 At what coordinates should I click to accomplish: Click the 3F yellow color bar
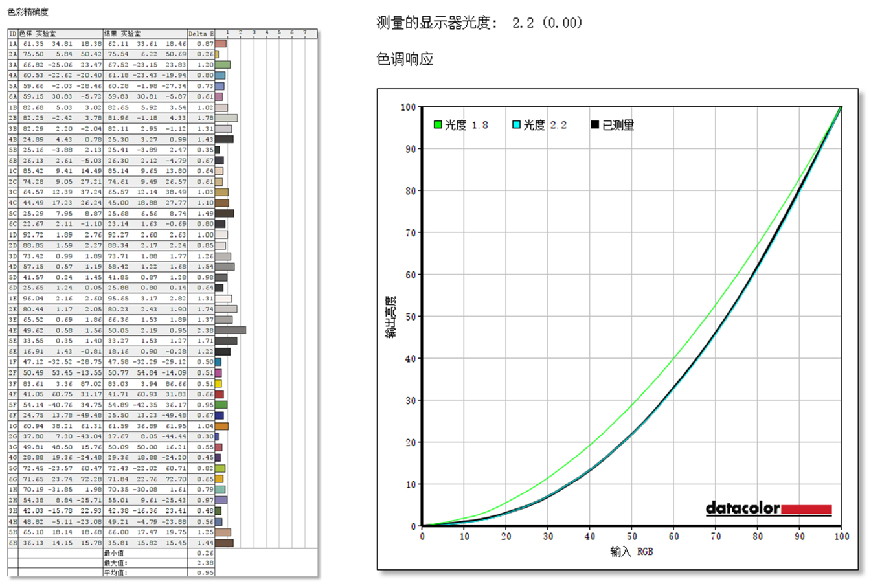pos(219,383)
